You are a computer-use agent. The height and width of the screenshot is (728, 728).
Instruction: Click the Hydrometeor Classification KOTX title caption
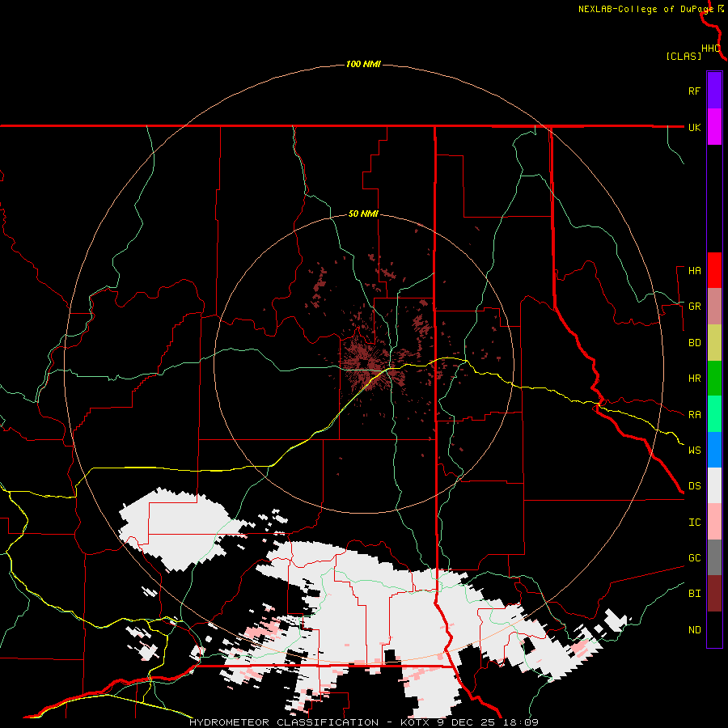point(363,722)
